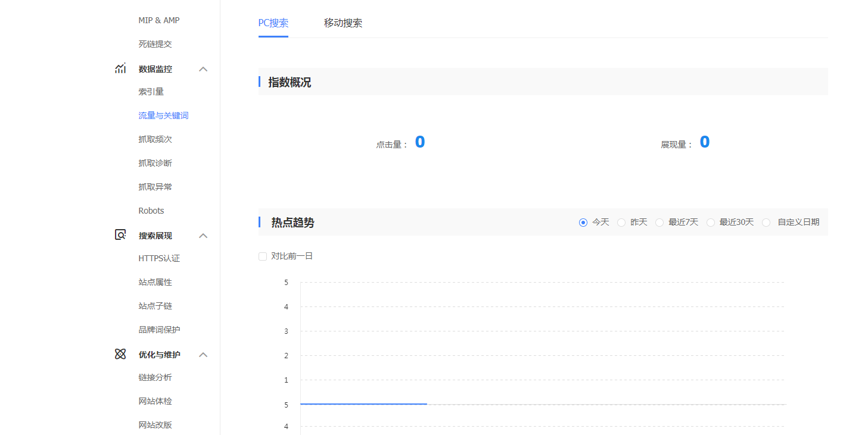Select the 最近7天 radio option

(659, 223)
